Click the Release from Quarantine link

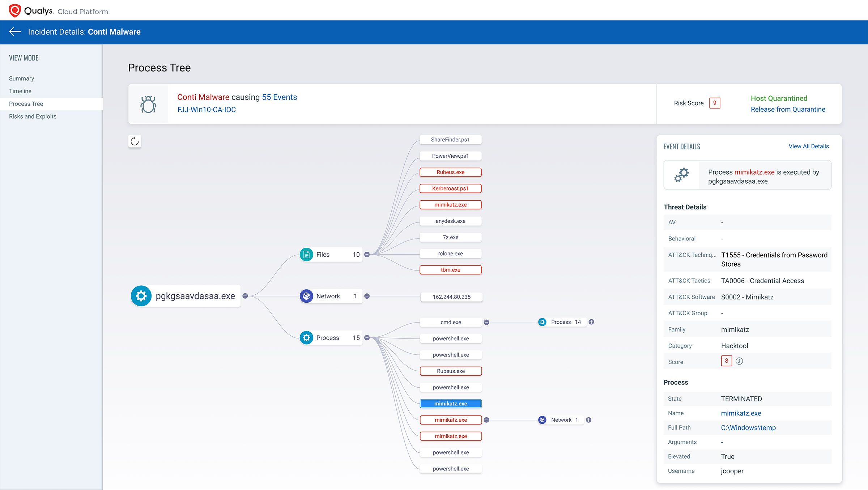tap(788, 109)
